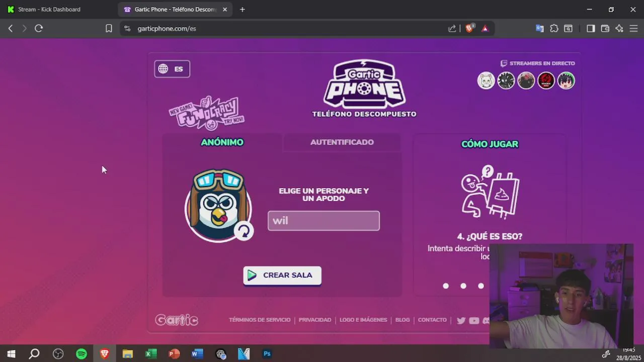Switch to Stream - Kick Dashboard tab
This screenshot has width=644, height=362.
coord(59,10)
